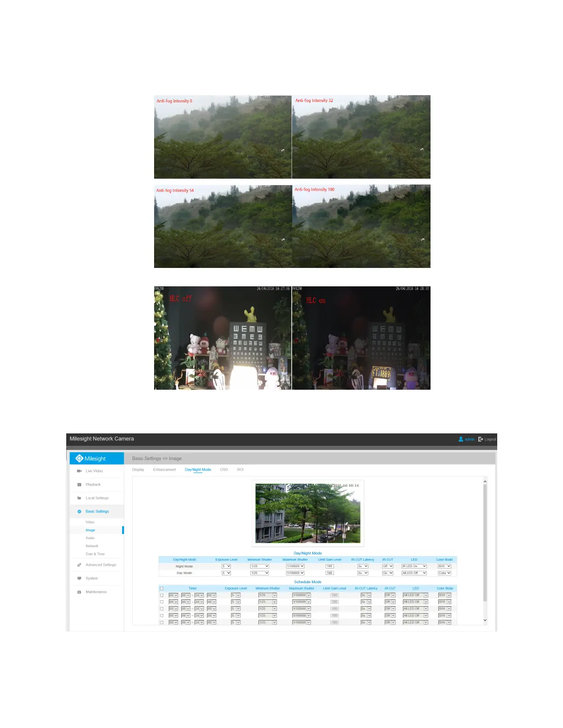The image size is (563, 728).
Task: Click the scroll down arrow on scrollbar
Action: point(485,620)
